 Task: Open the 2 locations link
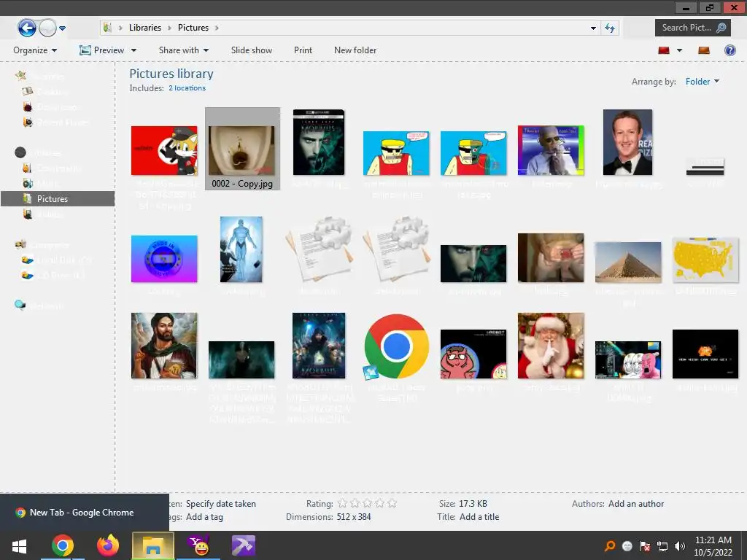click(x=187, y=88)
